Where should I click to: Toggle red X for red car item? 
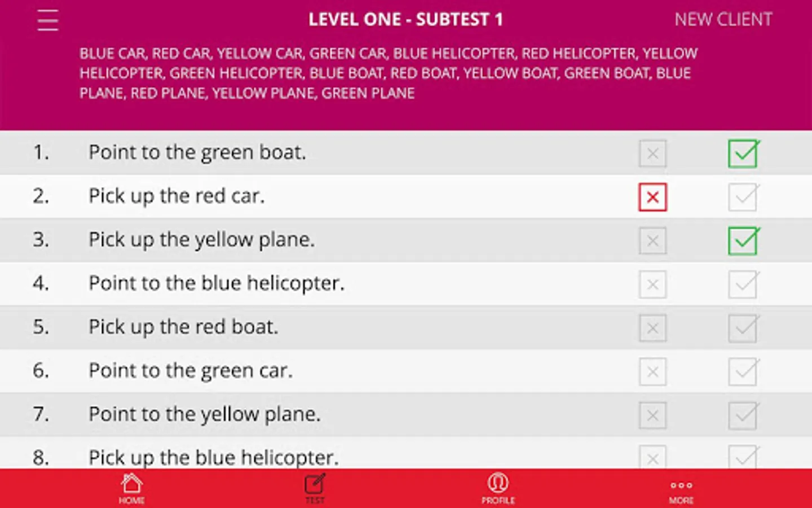click(652, 197)
